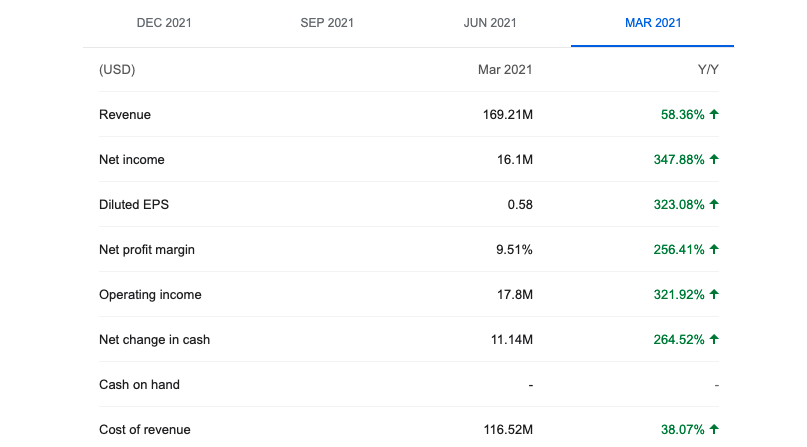Select the MAR 2021 tab
Screen dimensions: 807x447
click(653, 23)
